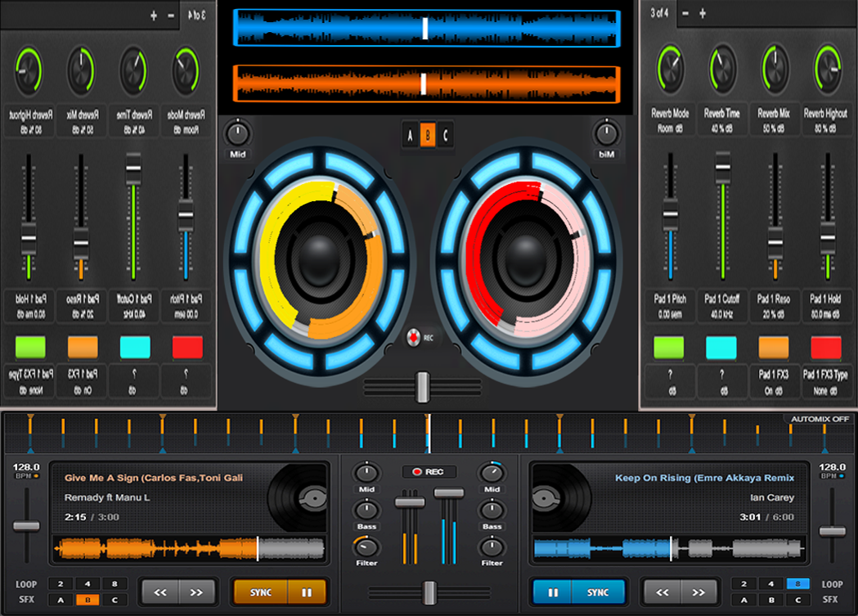Click the plus button in the mirrored left panel header
The height and width of the screenshot is (616, 858).
click(x=154, y=16)
